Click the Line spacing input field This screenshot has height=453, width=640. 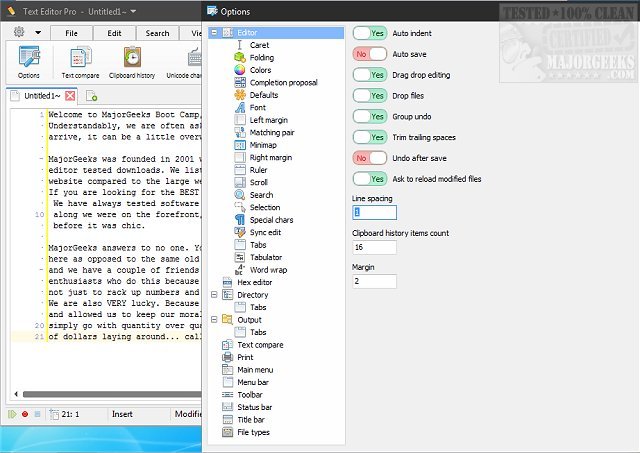click(374, 213)
